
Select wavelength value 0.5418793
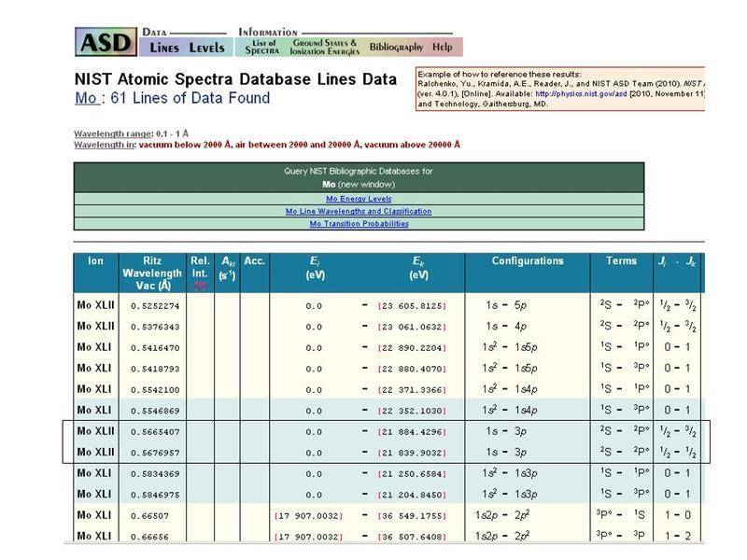tap(155, 369)
